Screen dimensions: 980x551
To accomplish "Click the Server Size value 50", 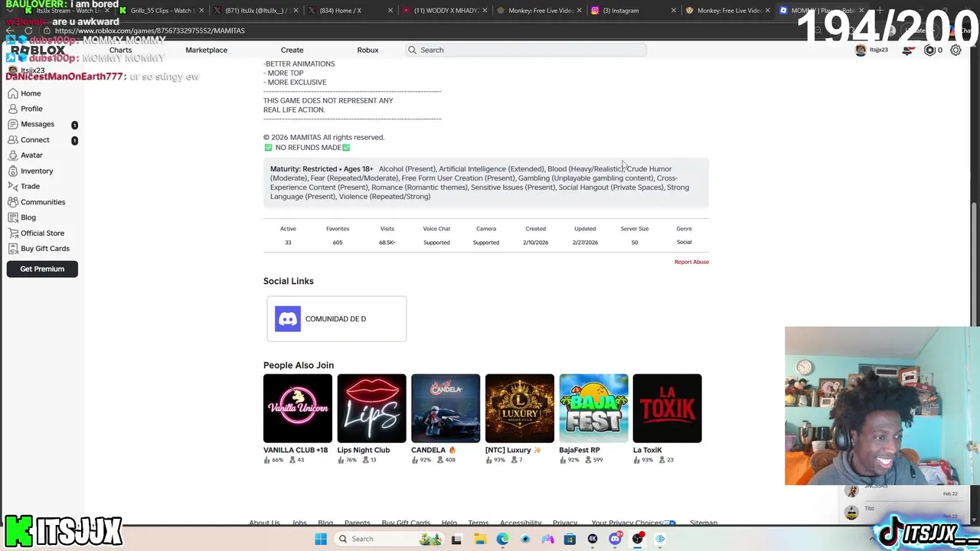I will coord(635,243).
